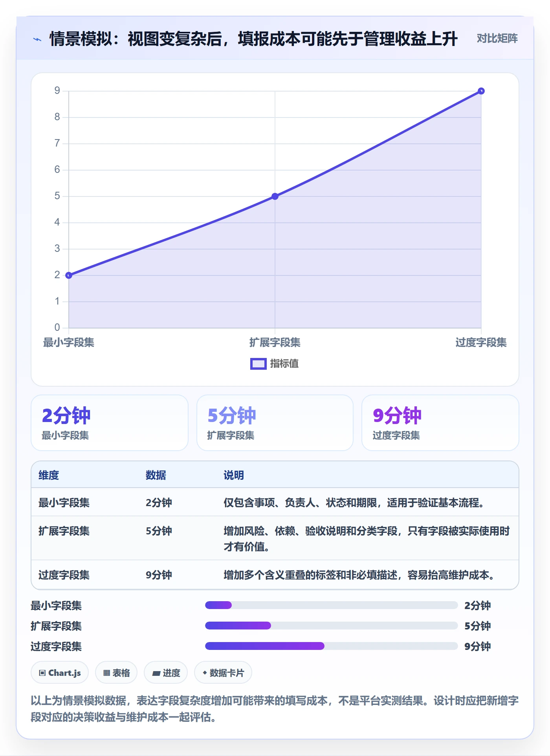Toggle the 指标值 legend color box

pyautogui.click(x=258, y=364)
